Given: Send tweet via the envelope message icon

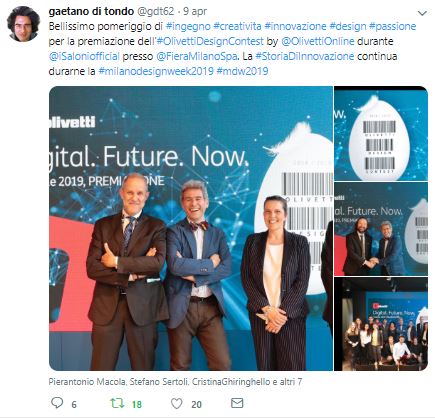Looking at the screenshot, I should pyautogui.click(x=237, y=403).
